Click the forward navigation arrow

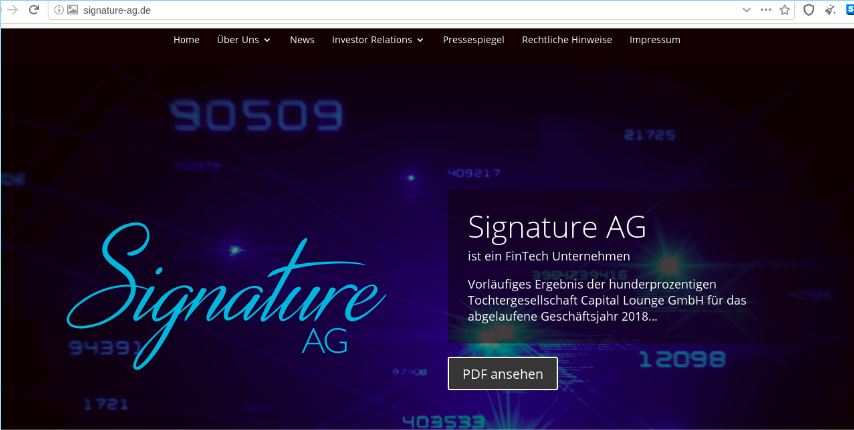coord(12,10)
